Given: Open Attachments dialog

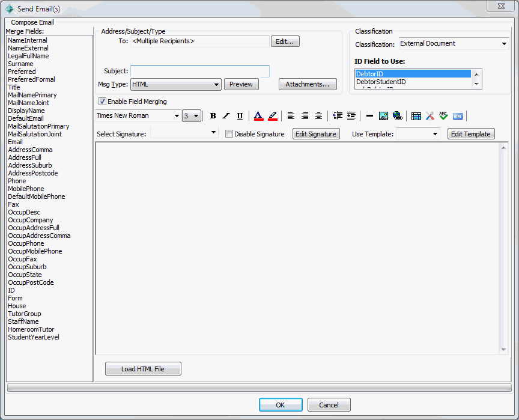Looking at the screenshot, I should click(x=308, y=84).
